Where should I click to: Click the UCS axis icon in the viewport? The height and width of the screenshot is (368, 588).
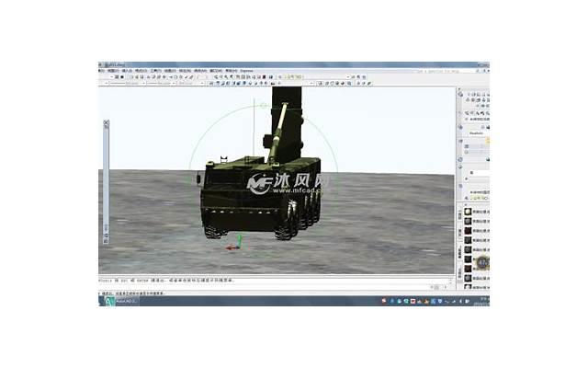234,243
